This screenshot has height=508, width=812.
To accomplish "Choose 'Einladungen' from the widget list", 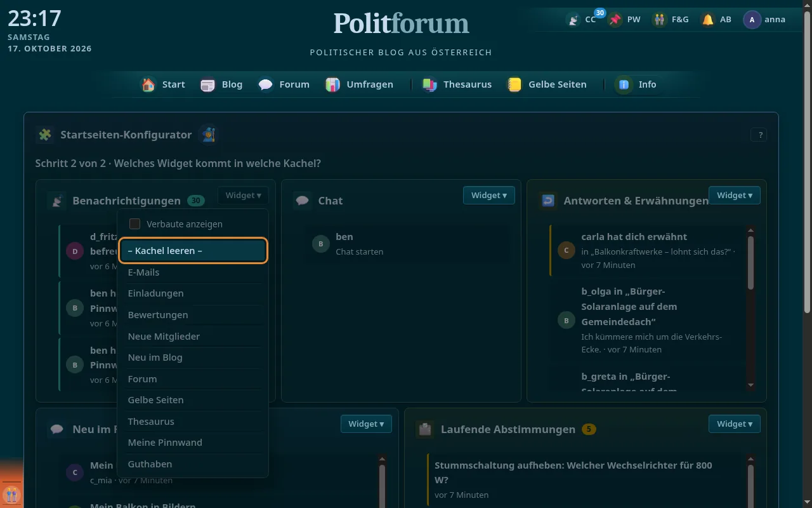I will [193, 293].
